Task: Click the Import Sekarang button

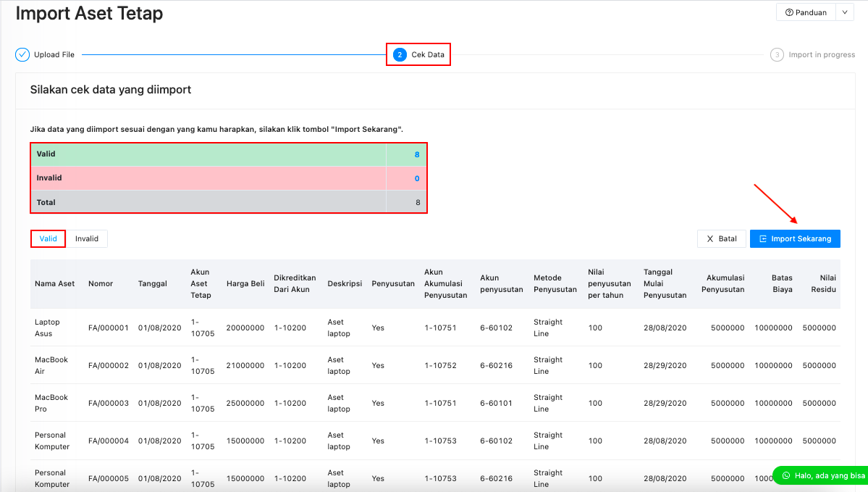Action: 795,238
